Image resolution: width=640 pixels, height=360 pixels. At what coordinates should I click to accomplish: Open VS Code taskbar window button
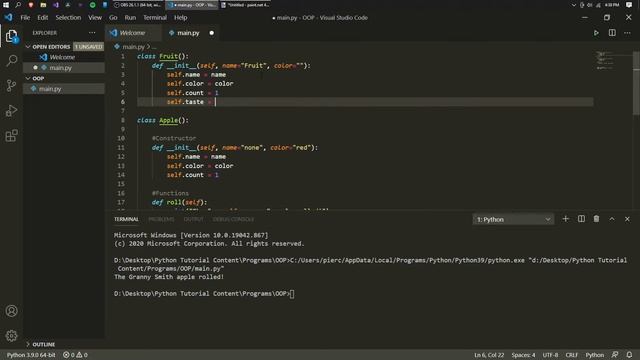pos(192,5)
